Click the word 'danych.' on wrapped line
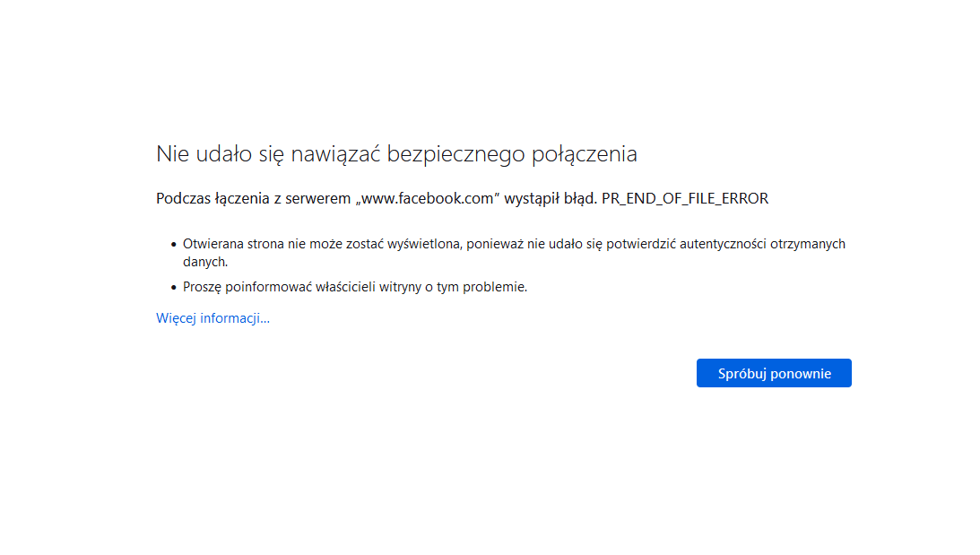The image size is (980, 555). (x=205, y=262)
